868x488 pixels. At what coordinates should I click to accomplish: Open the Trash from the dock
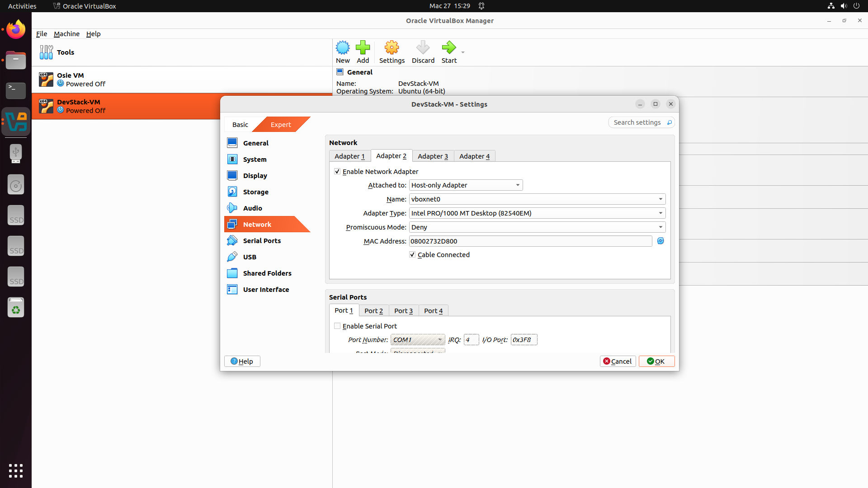16,307
